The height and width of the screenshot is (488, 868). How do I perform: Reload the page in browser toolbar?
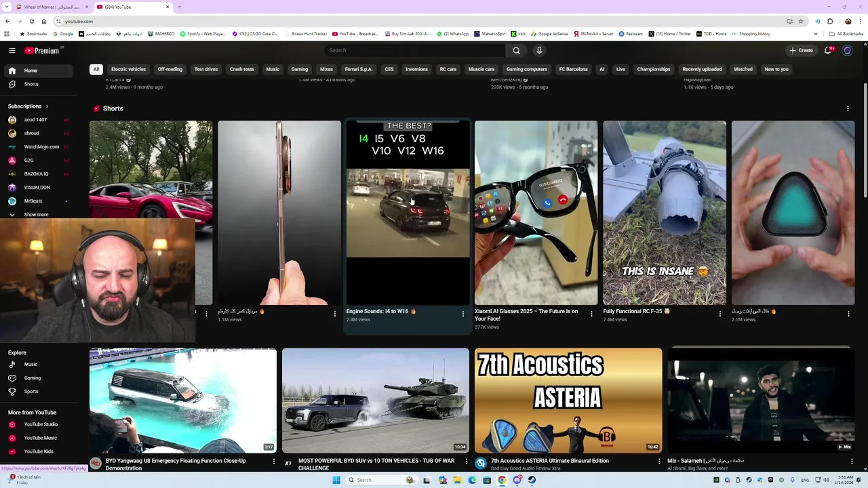coord(31,21)
